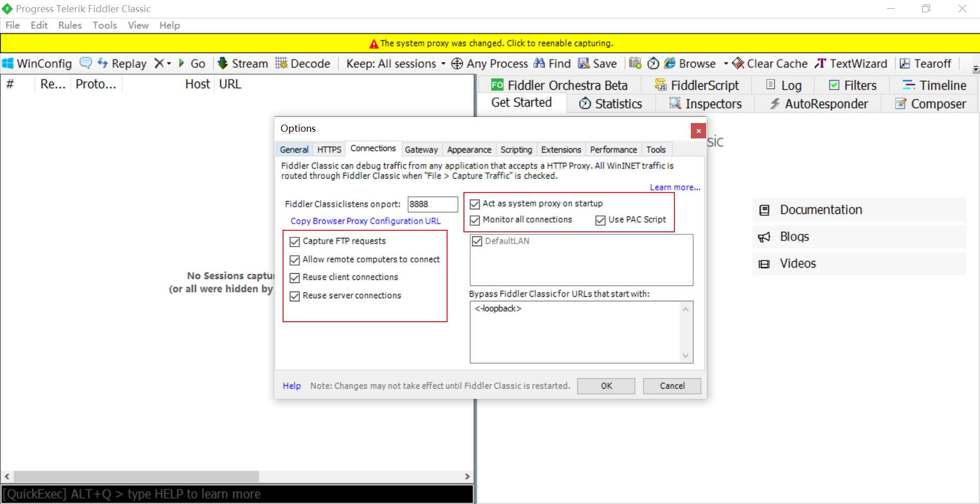980x504 pixels.
Task: Click the comment speech-bubble toolbar icon
Action: pos(86,63)
